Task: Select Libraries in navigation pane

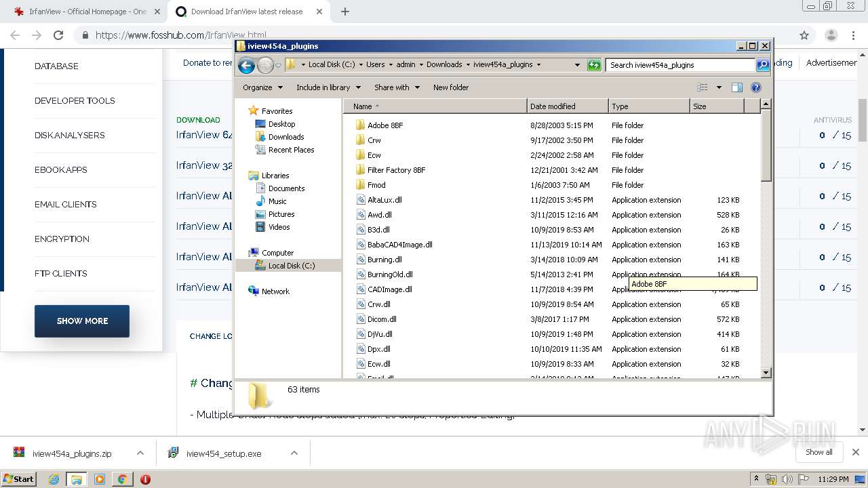Action: tap(275, 176)
